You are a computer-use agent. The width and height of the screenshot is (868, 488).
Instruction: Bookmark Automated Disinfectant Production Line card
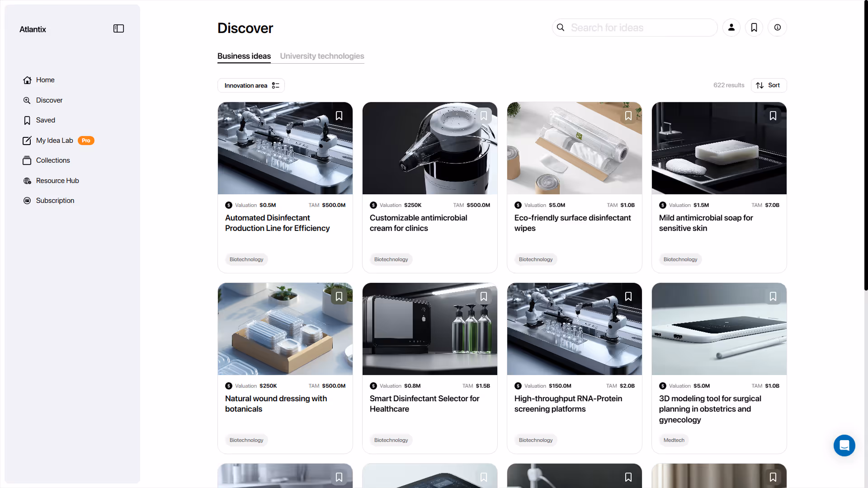point(339,116)
